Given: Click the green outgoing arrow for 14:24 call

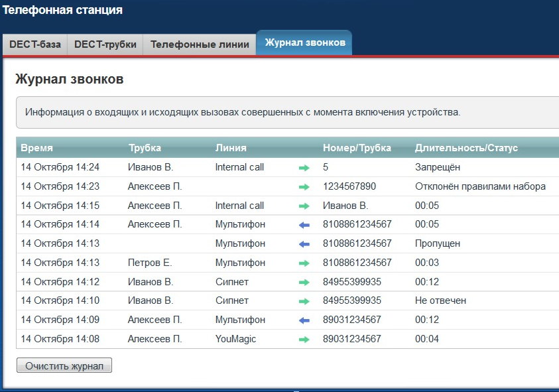Looking at the screenshot, I should click(304, 168).
